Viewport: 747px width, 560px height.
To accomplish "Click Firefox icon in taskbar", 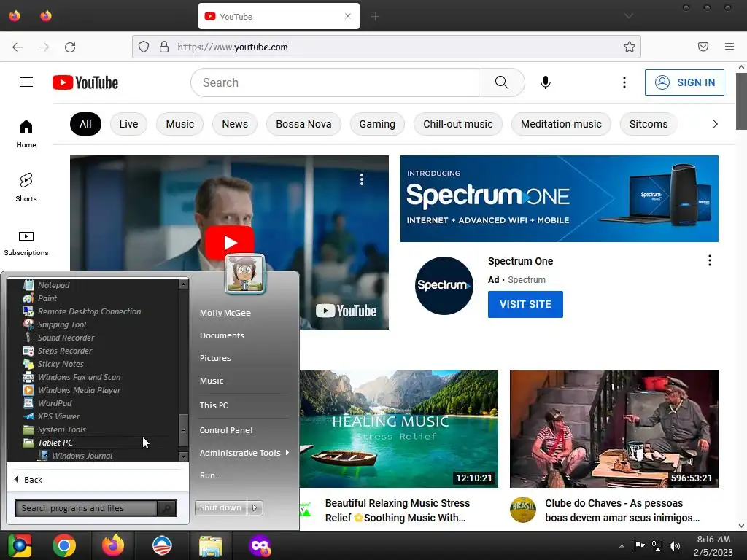I will point(113,545).
